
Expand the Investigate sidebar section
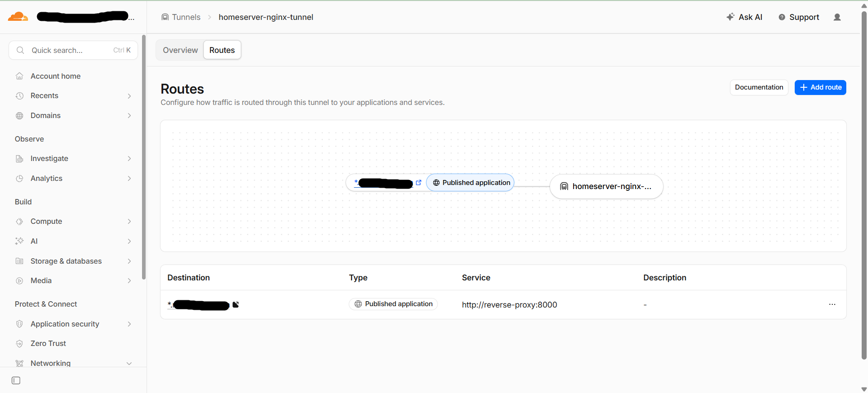[73, 159]
